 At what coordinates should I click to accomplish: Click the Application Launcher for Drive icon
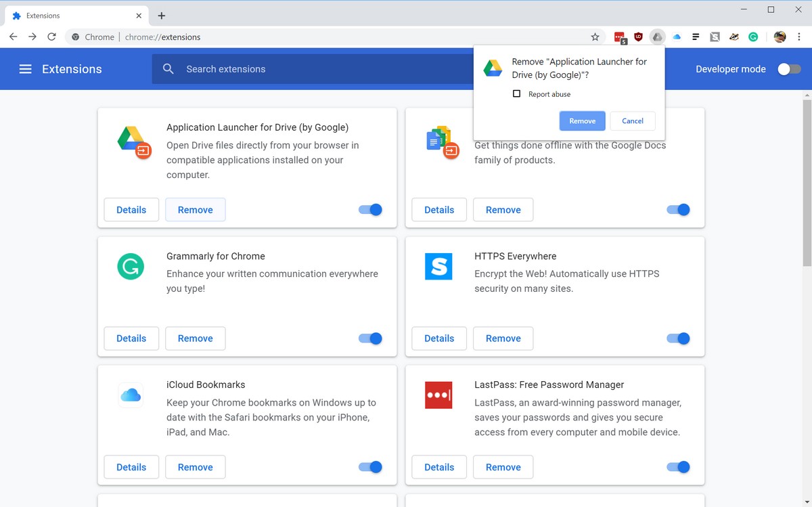(x=657, y=37)
